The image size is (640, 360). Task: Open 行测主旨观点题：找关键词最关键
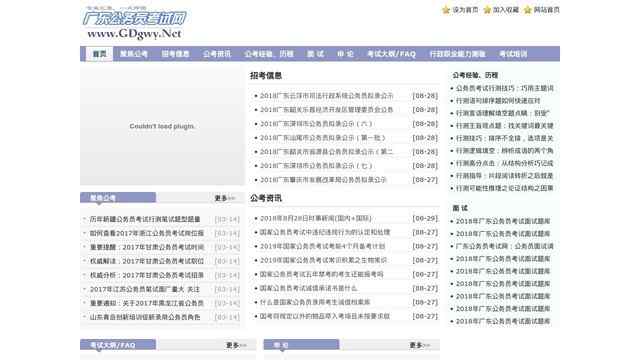tap(505, 126)
